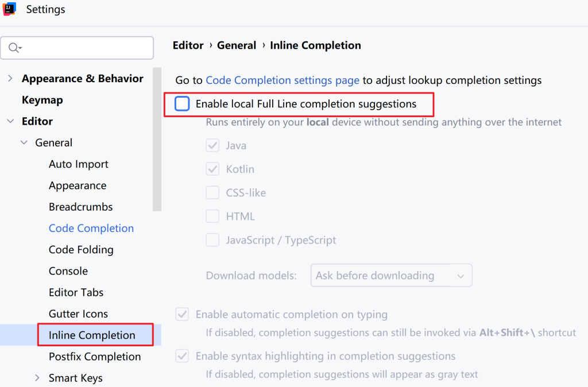Expand the Smart Keys node
The width and height of the screenshot is (588, 387).
tap(38, 378)
